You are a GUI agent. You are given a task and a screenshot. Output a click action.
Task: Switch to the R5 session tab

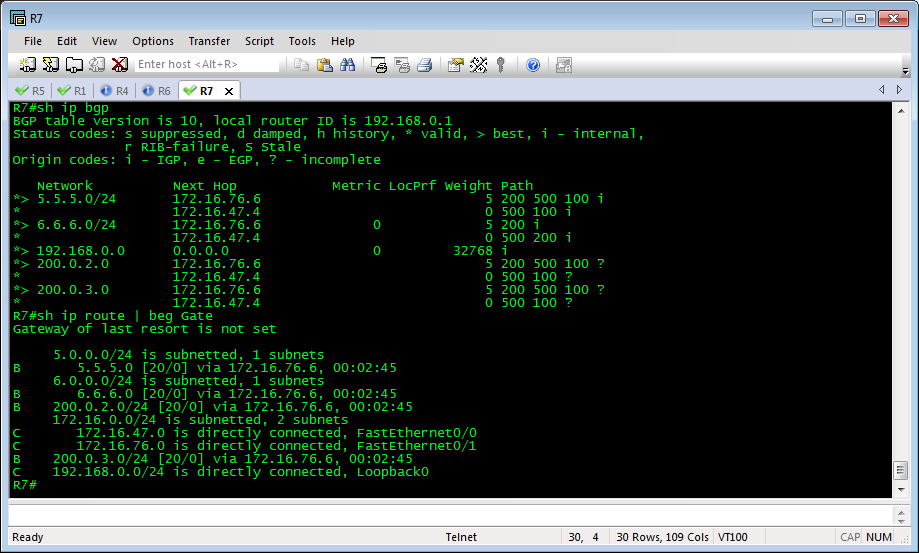point(30,91)
